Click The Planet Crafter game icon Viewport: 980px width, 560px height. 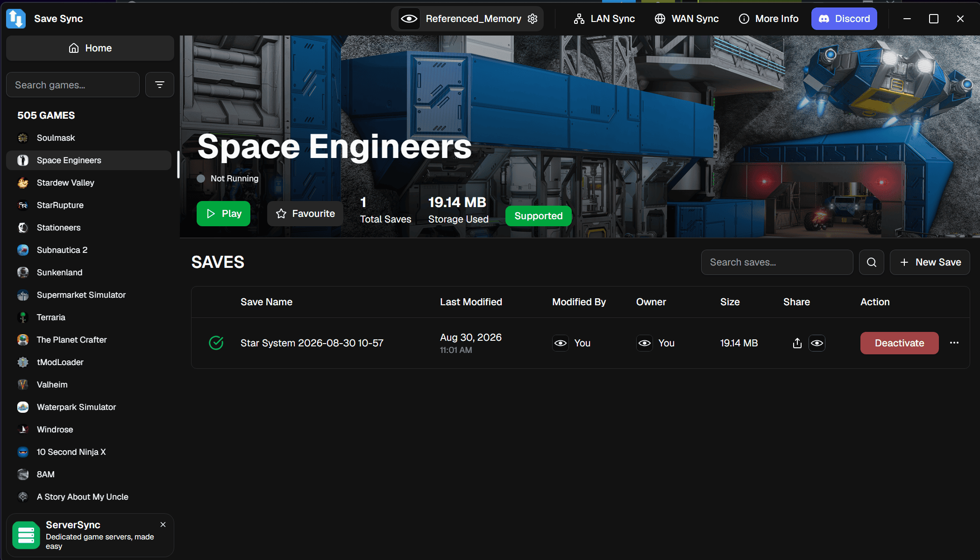23,340
